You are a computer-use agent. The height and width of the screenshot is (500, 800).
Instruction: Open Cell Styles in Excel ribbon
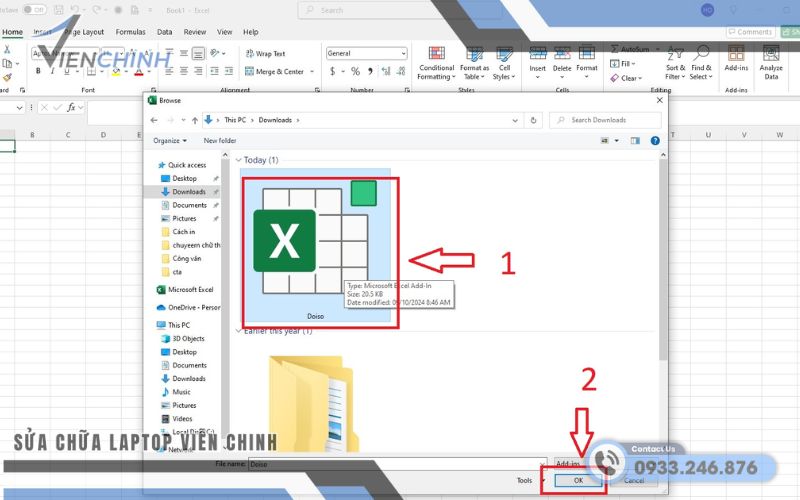[504, 63]
